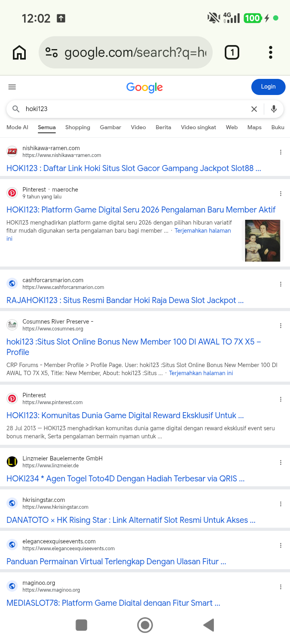Tap the browser home icon
Screen dimensions: 290x644
[x=19, y=52]
